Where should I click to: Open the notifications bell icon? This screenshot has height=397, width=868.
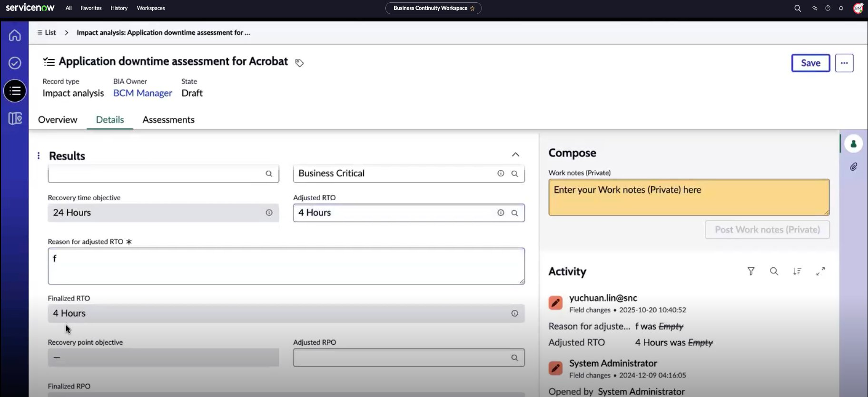[x=841, y=8]
